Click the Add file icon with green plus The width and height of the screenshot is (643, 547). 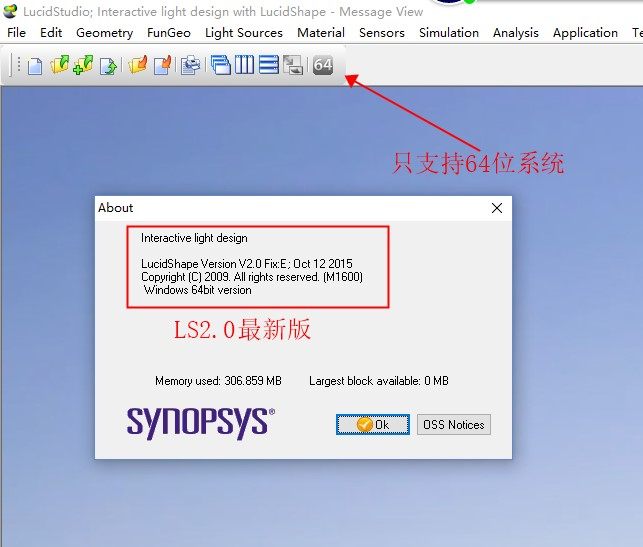click(83, 66)
